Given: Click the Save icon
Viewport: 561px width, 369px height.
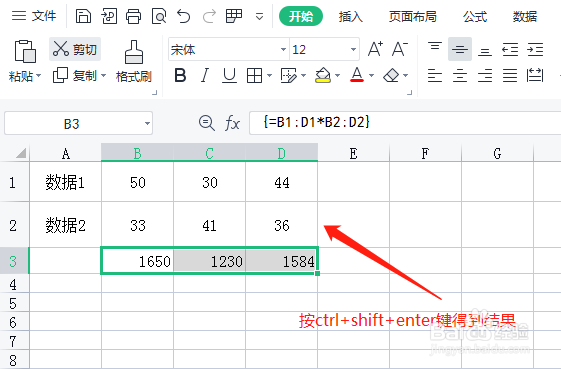Looking at the screenshot, I should [x=83, y=16].
